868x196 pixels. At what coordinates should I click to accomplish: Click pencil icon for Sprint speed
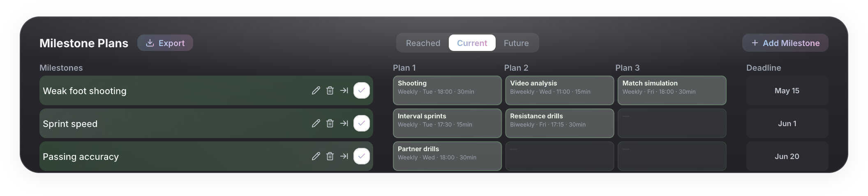(316, 123)
